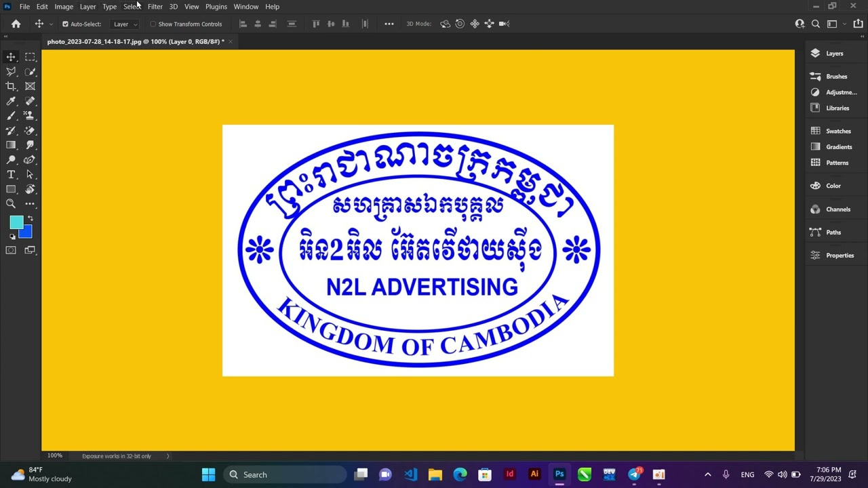Open Edit Toolbar three-dots in toolbox
The height and width of the screenshot is (488, 868).
pos(30,203)
